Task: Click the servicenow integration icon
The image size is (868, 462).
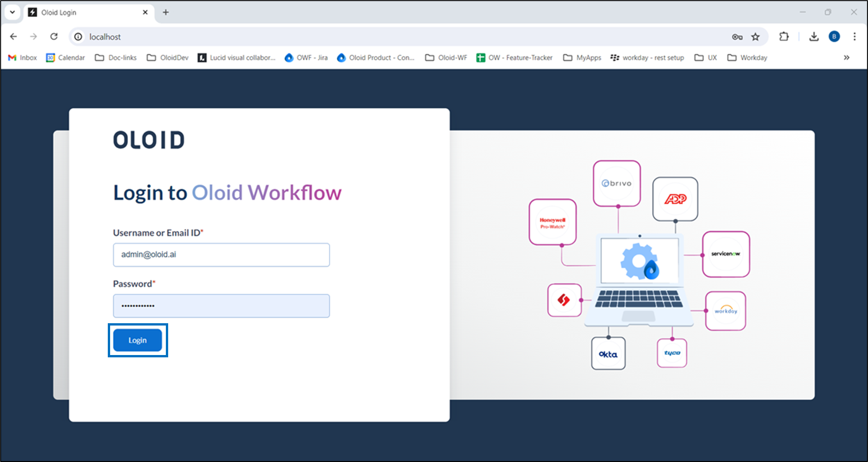Action: [x=726, y=254]
